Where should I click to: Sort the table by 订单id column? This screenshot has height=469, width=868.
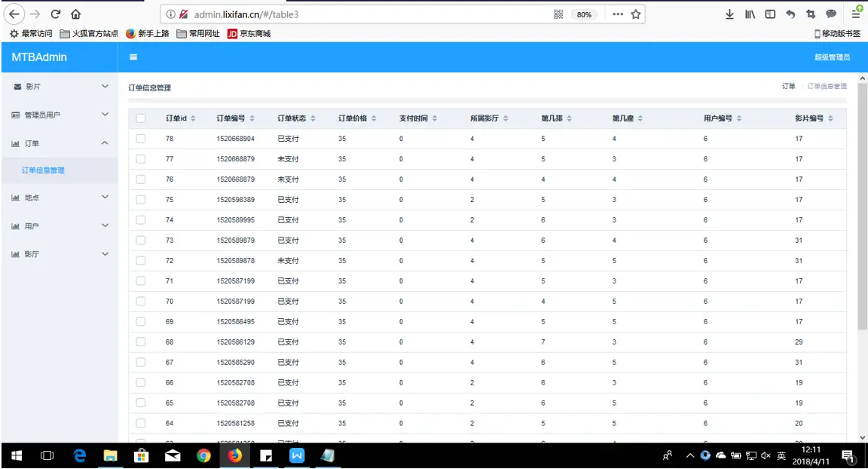click(x=193, y=118)
